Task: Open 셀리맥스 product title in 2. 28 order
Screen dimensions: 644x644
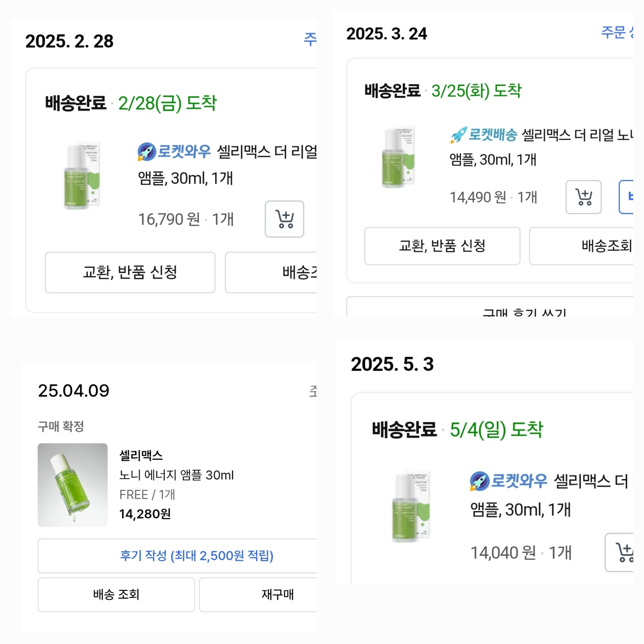Action: (x=267, y=152)
